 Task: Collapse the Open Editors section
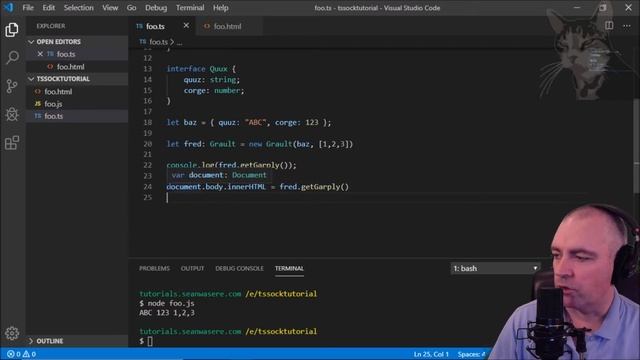(77, 42)
